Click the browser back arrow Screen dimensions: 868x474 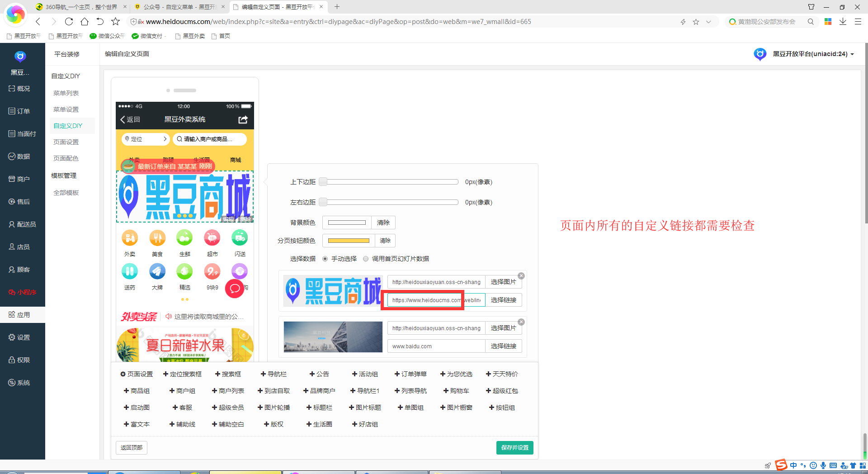pyautogui.click(x=38, y=21)
